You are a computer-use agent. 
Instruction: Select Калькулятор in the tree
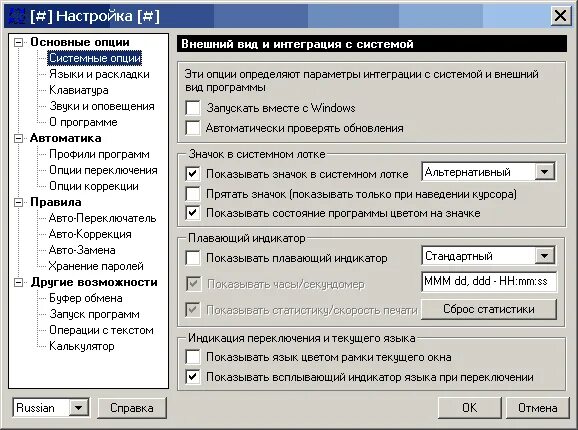(x=81, y=346)
